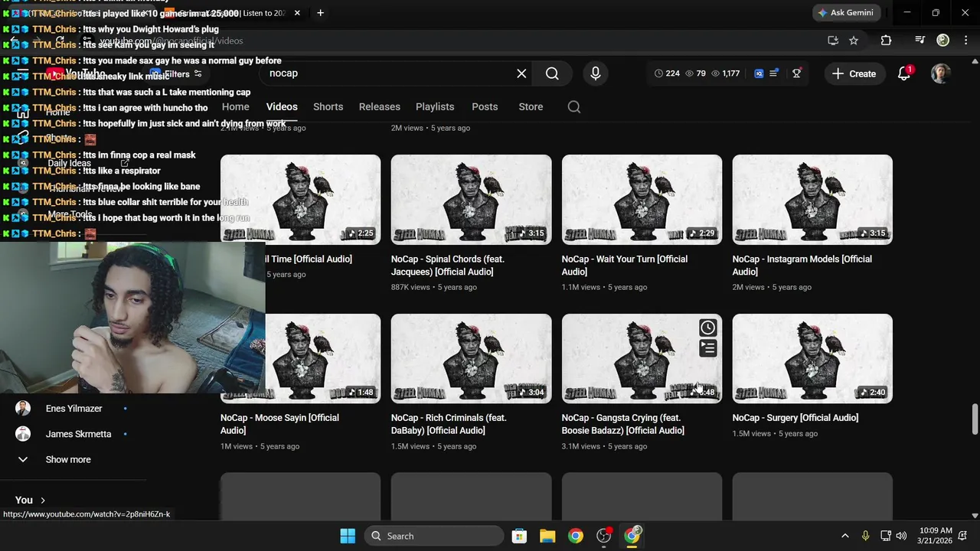Open Chrome extensions puzzle icon

(x=886, y=41)
